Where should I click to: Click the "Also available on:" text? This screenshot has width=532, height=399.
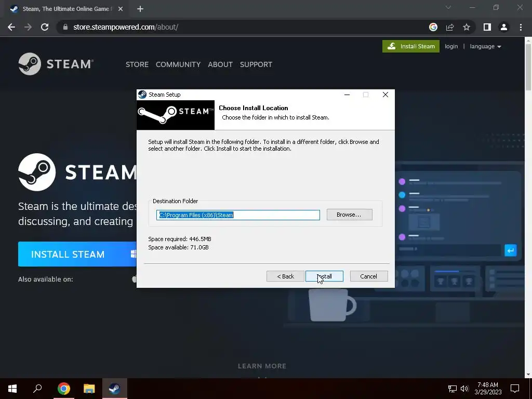click(x=46, y=279)
